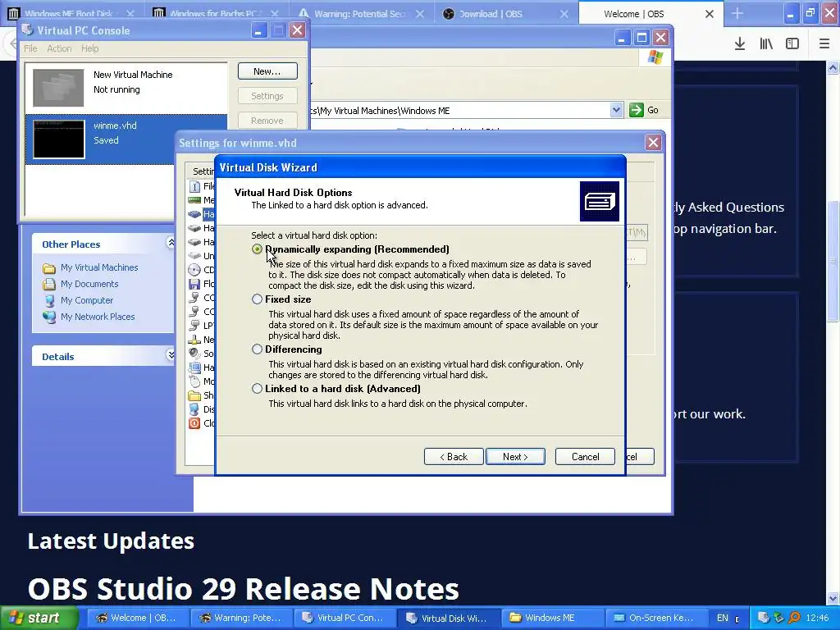Viewport: 840px width, 630px height.
Task: Click browser scrollbar down arrow
Action: point(833,598)
